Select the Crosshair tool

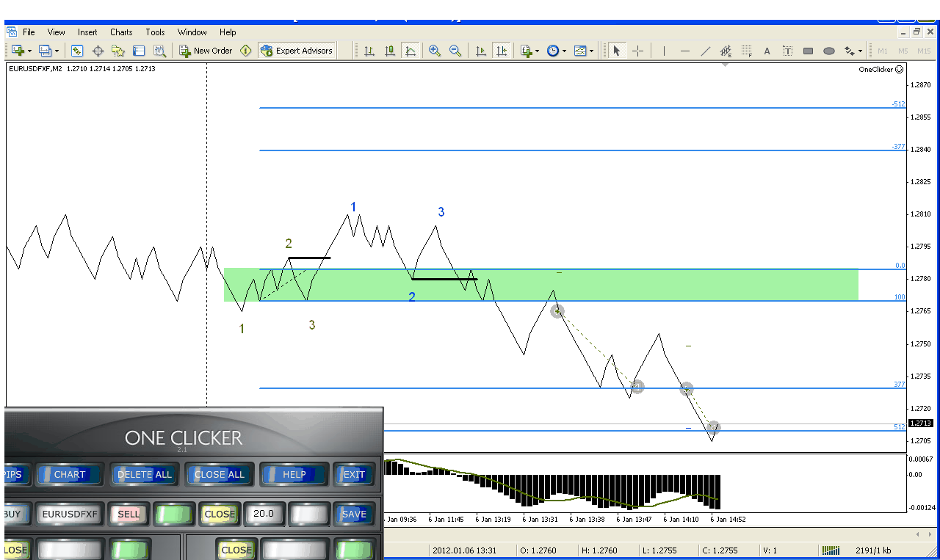pyautogui.click(x=637, y=51)
